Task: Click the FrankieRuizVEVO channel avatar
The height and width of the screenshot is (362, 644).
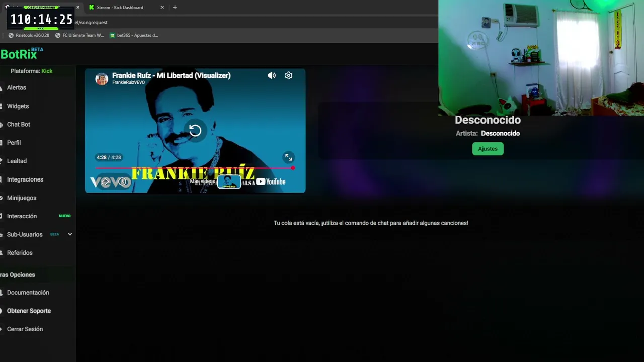Action: coord(102,79)
